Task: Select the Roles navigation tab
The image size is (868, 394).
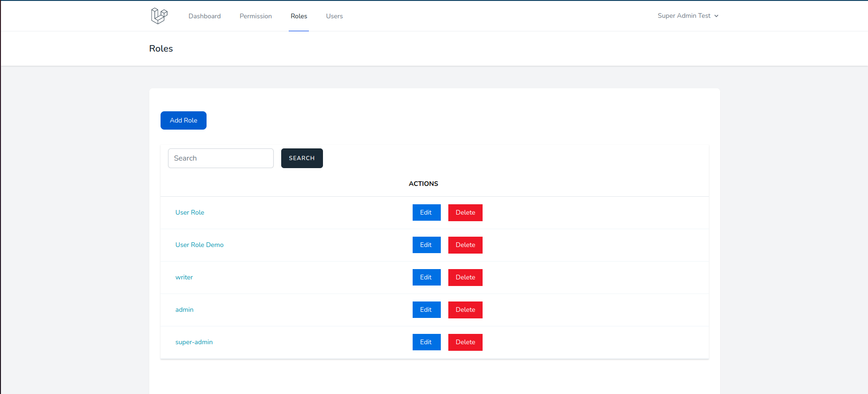Action: [299, 16]
